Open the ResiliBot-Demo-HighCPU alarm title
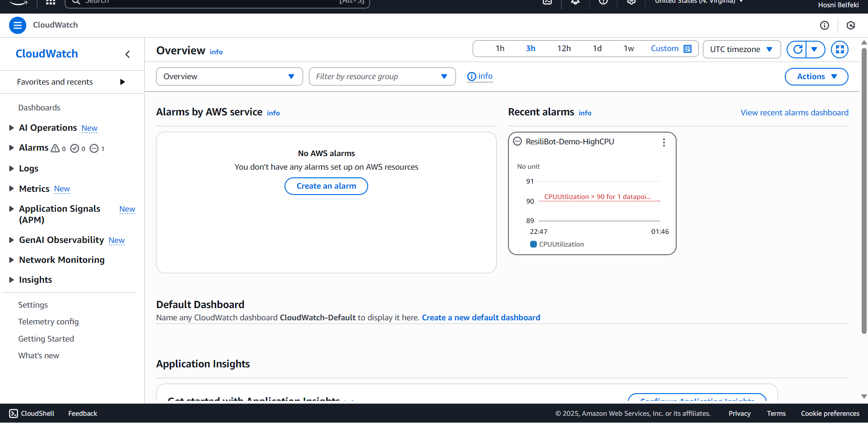 pos(570,142)
